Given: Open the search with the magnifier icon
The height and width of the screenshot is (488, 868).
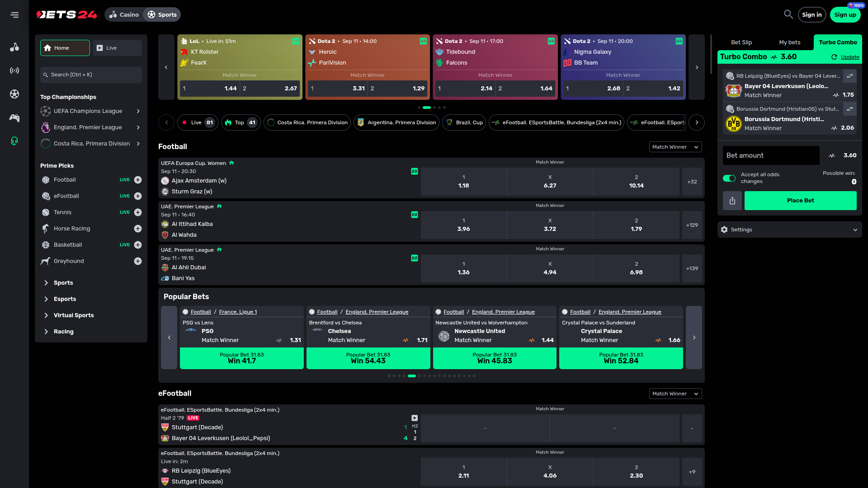Looking at the screenshot, I should click(x=788, y=14).
